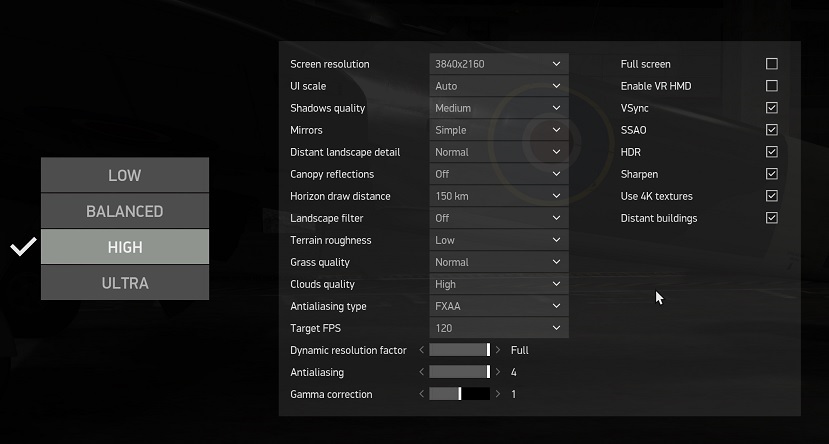The image size is (829, 444).
Task: Decrease Gamma correction with left arrow
Action: [421, 394]
